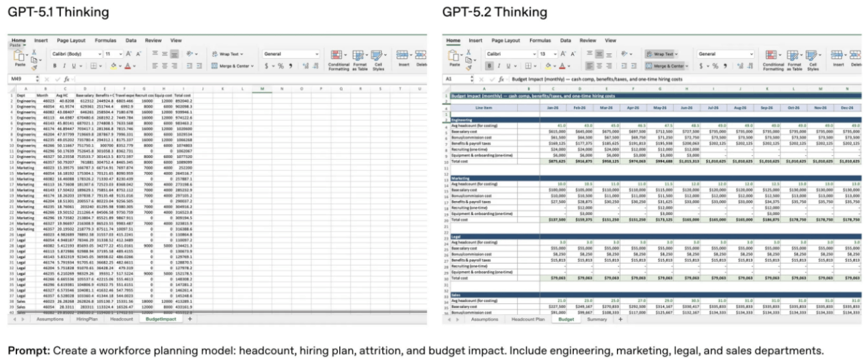This screenshot has width=868, height=360.
Task: Switch to Headcount Plan sheet in GPT-5.2 window
Action: click(x=528, y=319)
